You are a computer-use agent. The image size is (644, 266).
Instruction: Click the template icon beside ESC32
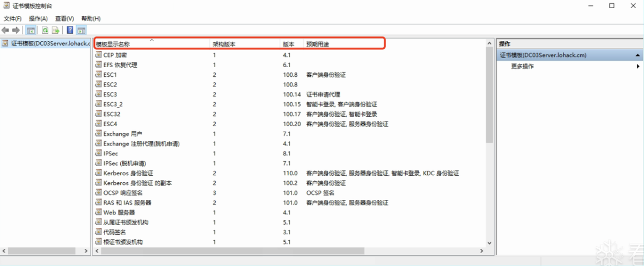[x=98, y=114]
